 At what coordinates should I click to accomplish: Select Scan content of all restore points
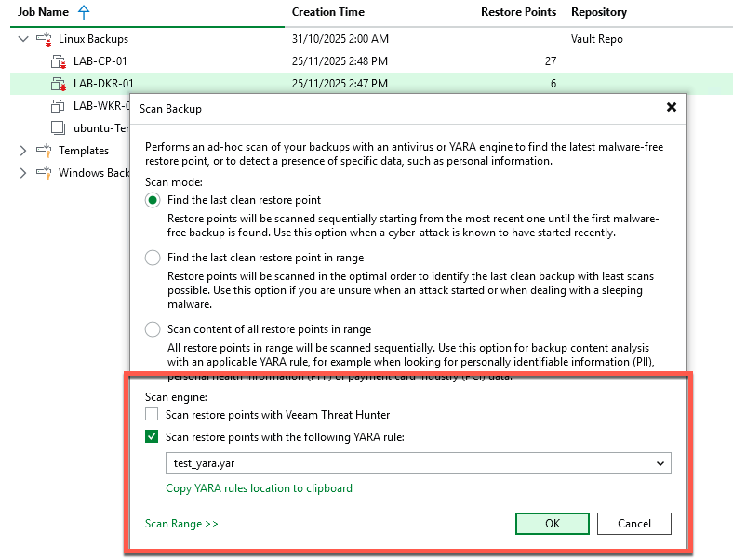(153, 329)
